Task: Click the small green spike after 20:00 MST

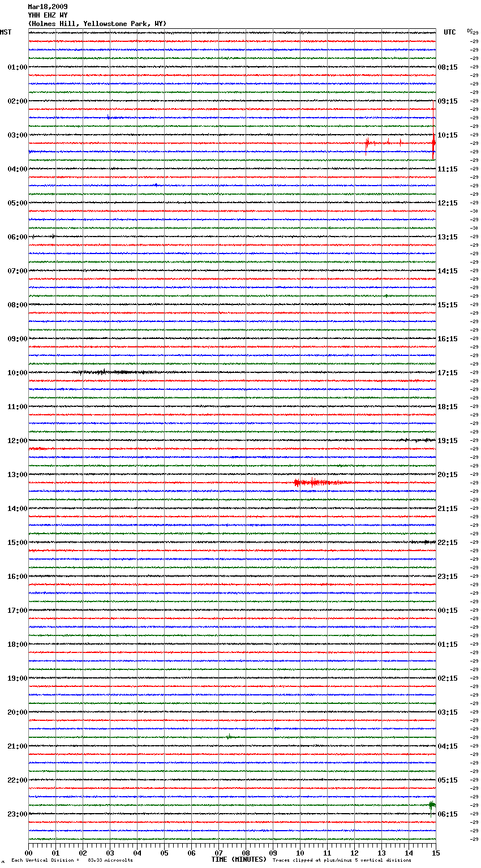Action: click(x=229, y=737)
